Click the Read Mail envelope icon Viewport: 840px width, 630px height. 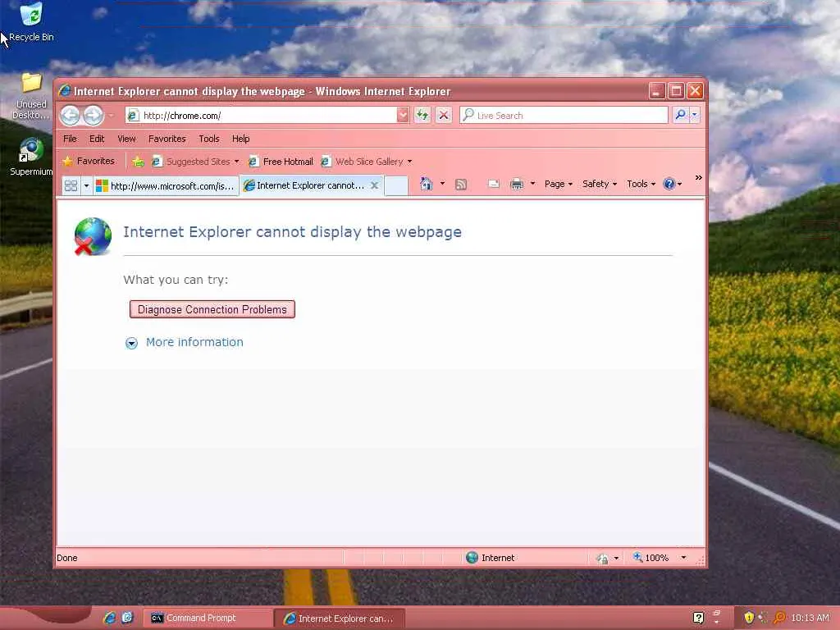[493, 184]
